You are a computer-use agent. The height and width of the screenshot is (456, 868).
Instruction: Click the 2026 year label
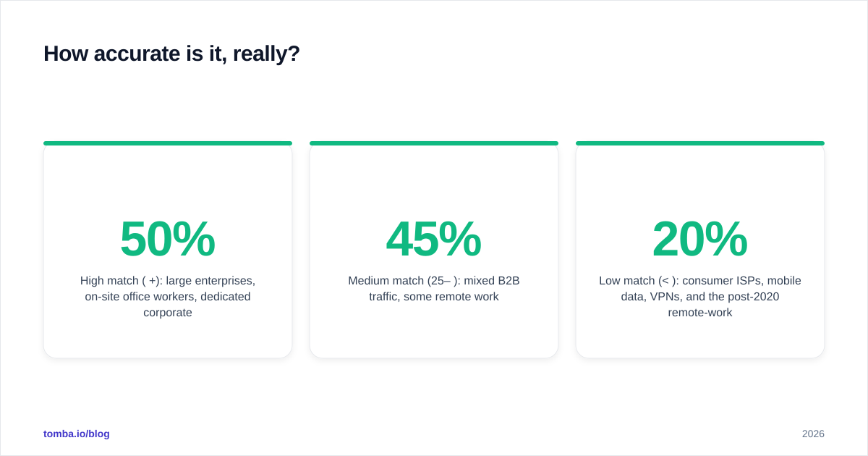coord(813,434)
